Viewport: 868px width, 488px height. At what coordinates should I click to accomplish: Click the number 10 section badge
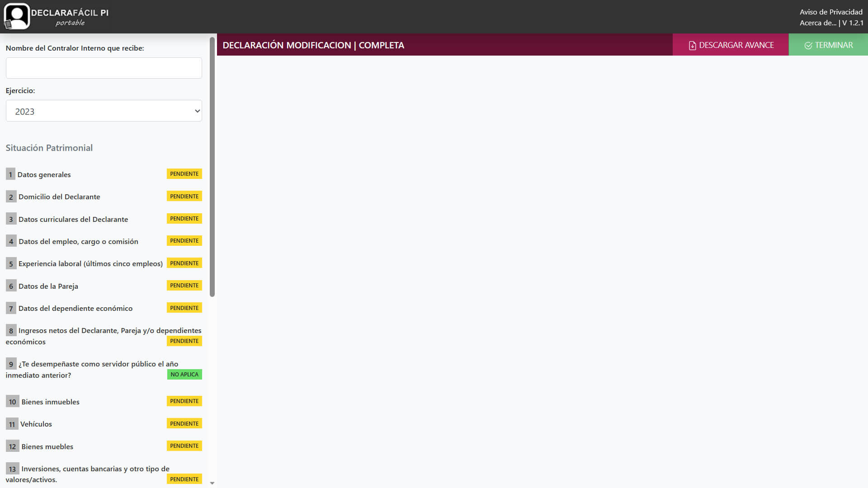click(12, 402)
